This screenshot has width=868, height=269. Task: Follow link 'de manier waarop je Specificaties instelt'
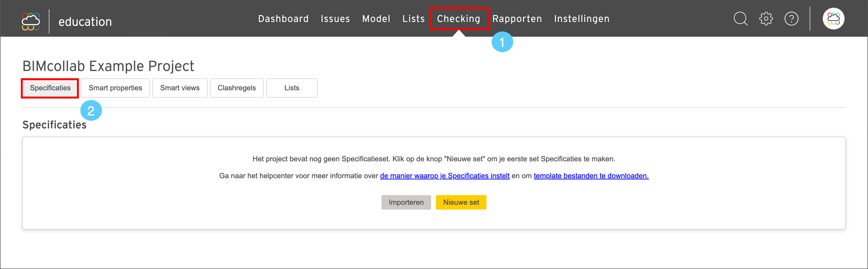point(445,176)
